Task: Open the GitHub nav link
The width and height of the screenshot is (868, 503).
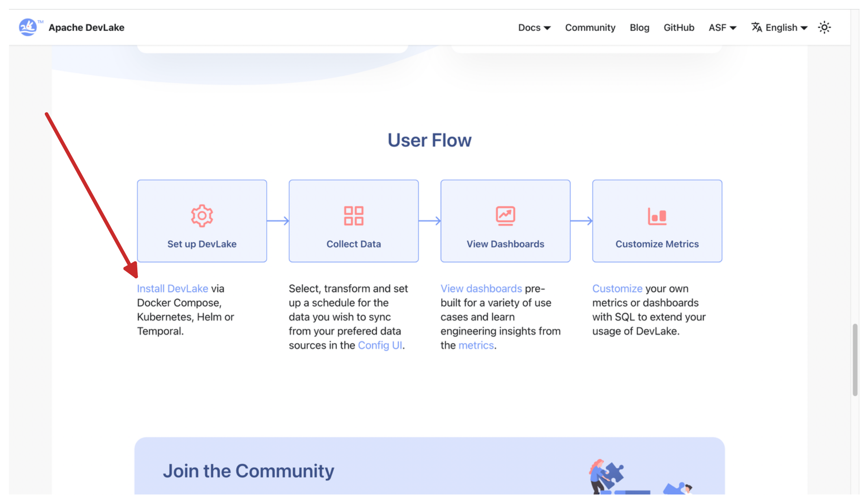Action: click(x=679, y=28)
